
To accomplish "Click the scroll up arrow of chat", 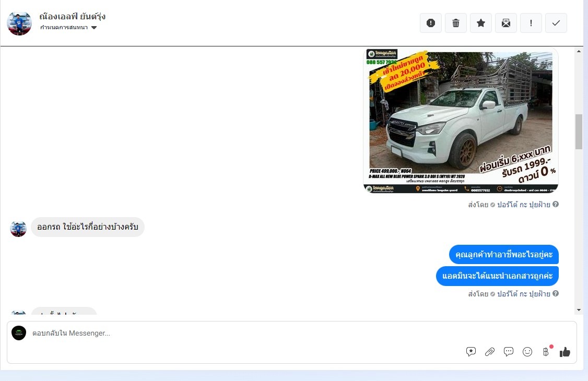I will 579,51.
